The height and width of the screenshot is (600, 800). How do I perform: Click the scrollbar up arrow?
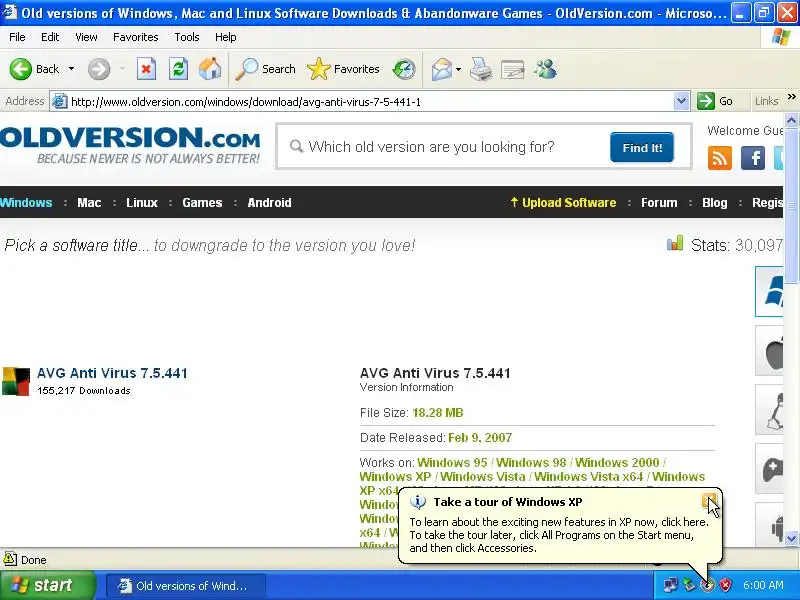click(791, 120)
